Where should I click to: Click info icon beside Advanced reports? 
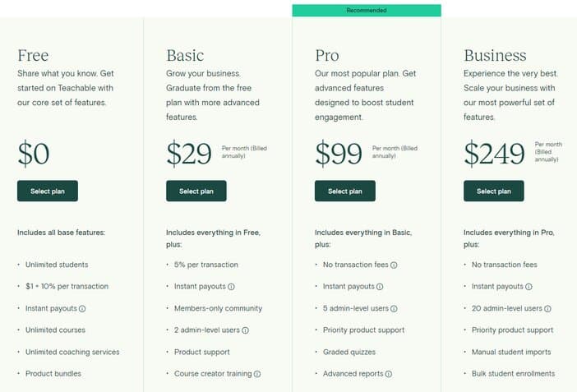tap(389, 374)
